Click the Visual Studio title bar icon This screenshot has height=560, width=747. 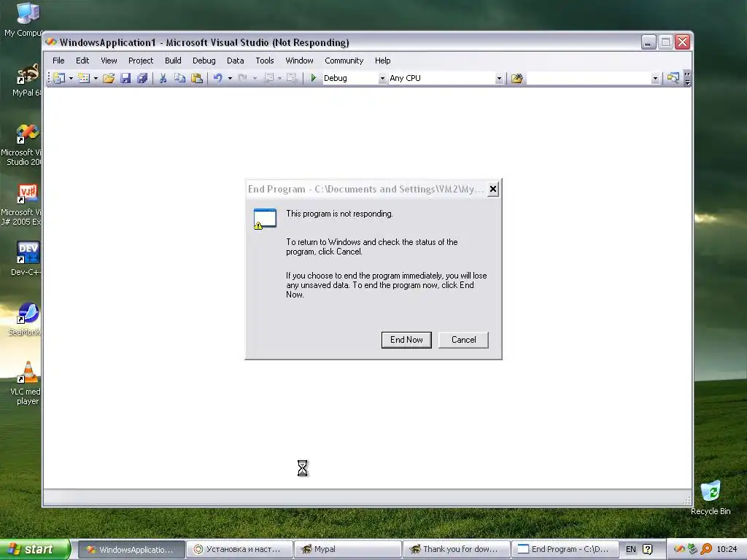(x=52, y=42)
